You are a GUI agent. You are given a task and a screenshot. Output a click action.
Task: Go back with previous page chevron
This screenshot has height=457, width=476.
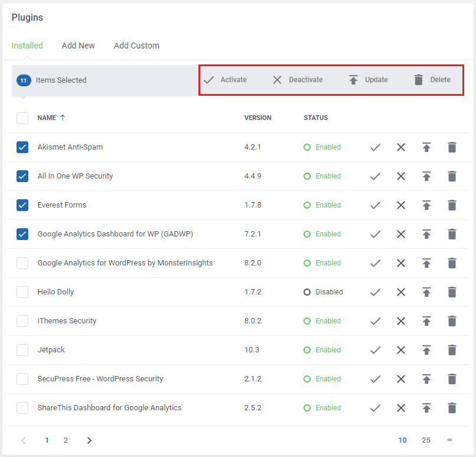point(24,440)
